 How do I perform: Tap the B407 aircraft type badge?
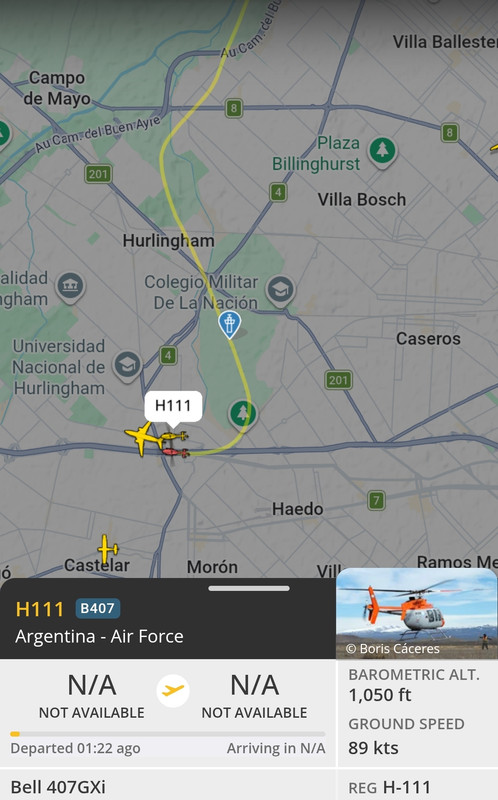97,608
